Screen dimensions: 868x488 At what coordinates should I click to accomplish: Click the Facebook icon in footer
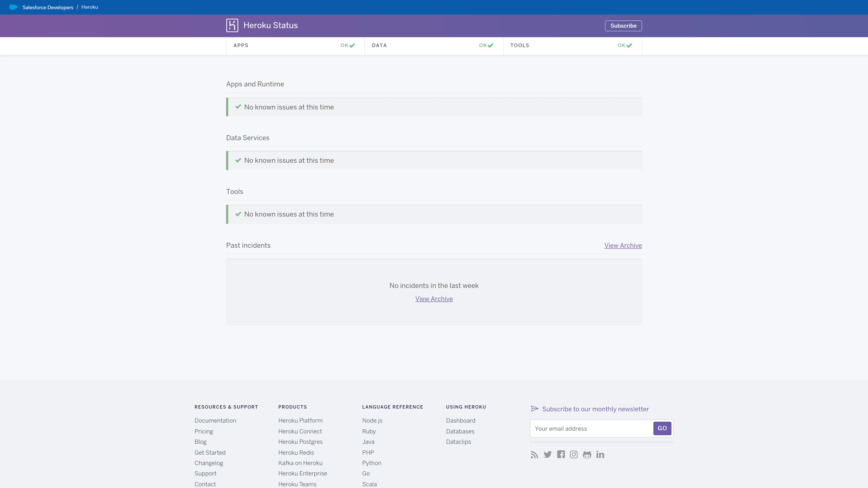pos(561,455)
